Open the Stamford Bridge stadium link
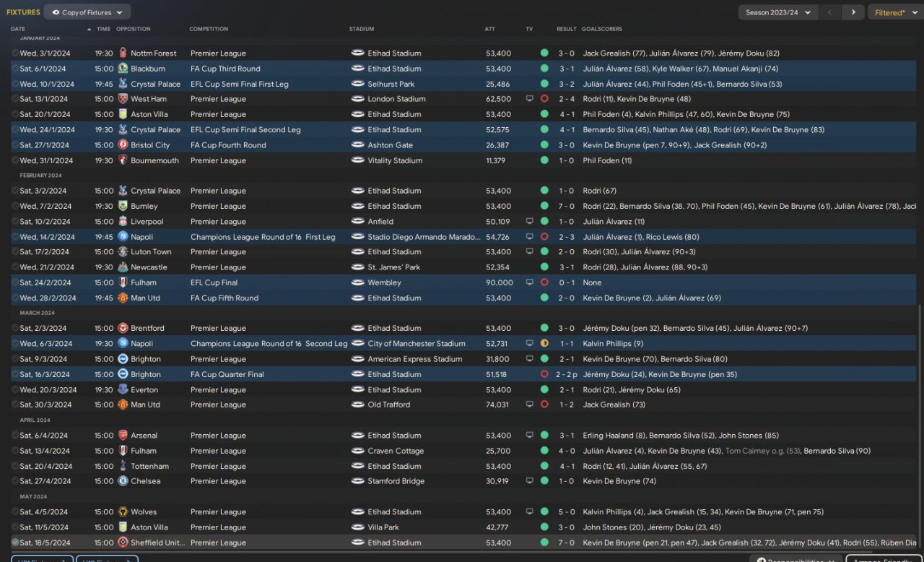The image size is (924, 562). (x=396, y=481)
